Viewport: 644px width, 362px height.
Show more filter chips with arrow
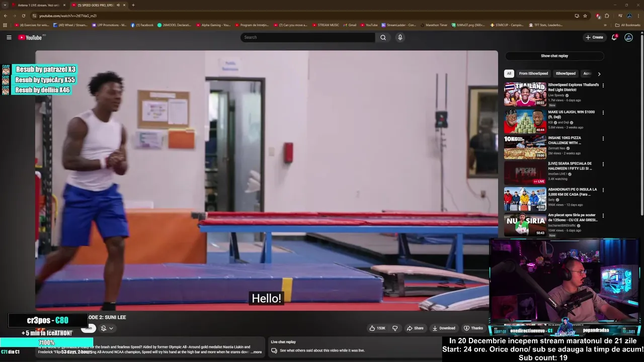599,74
